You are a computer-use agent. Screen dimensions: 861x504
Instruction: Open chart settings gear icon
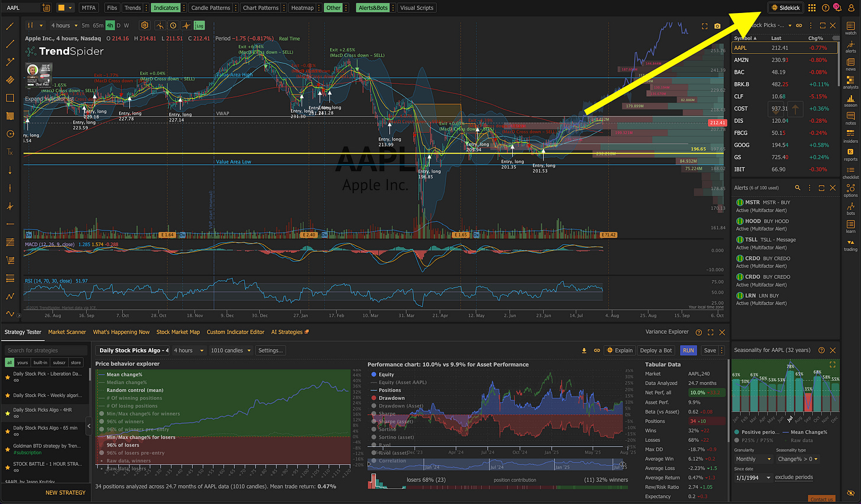pyautogui.click(x=144, y=25)
